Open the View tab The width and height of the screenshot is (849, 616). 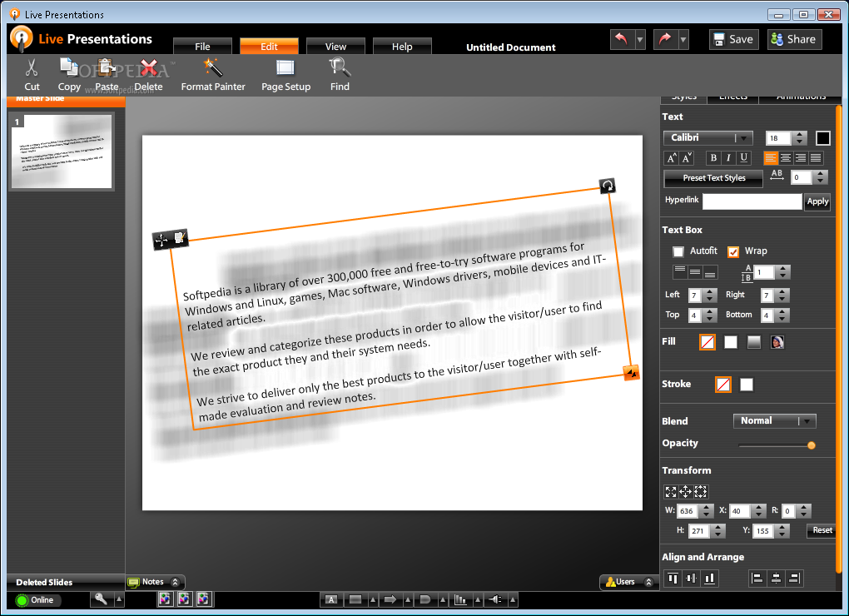point(335,47)
